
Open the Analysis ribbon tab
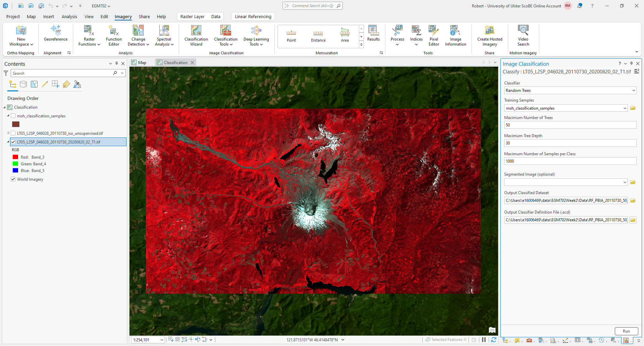(x=69, y=17)
